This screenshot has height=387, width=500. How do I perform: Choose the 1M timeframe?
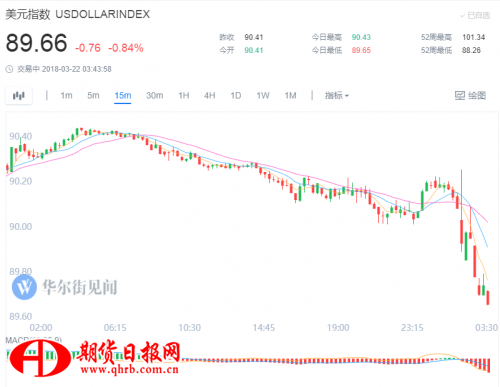pos(290,96)
